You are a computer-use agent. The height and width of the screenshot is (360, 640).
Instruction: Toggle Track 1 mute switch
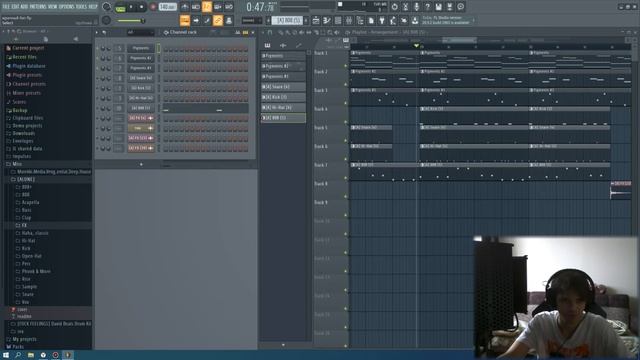point(346,65)
